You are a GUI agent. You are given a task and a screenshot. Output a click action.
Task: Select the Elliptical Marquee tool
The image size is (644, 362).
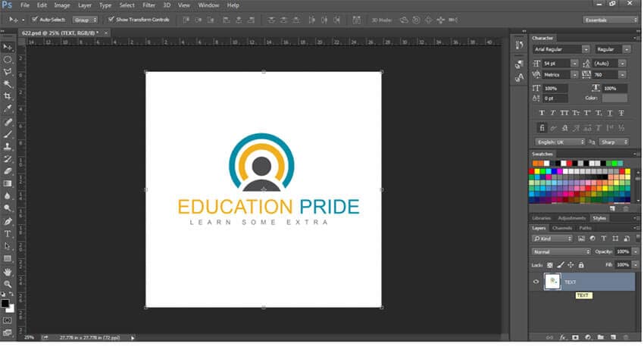(x=8, y=60)
